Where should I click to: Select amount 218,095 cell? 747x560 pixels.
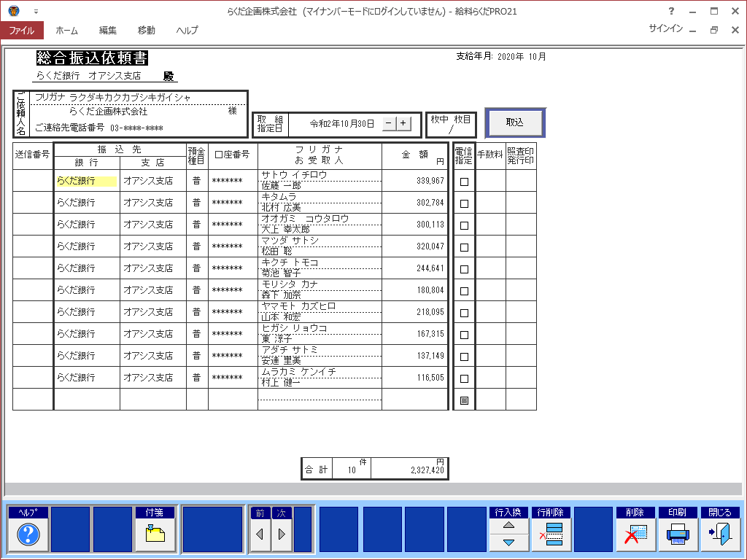click(x=414, y=312)
